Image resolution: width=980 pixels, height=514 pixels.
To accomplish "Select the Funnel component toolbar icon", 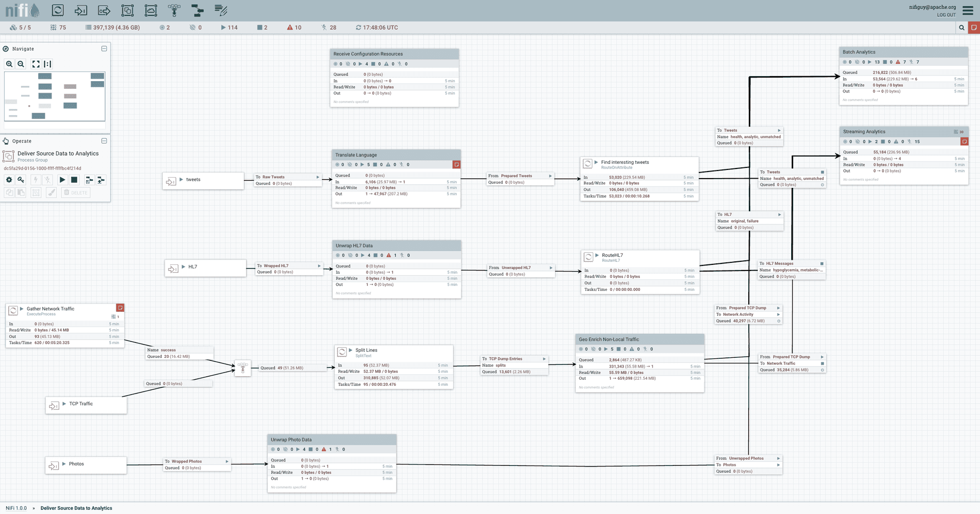I will click(x=174, y=10).
